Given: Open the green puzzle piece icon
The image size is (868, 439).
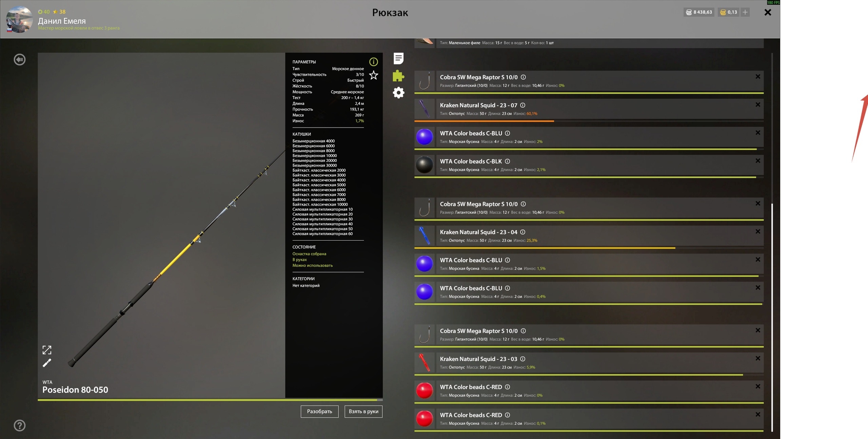Looking at the screenshot, I should click(x=398, y=76).
